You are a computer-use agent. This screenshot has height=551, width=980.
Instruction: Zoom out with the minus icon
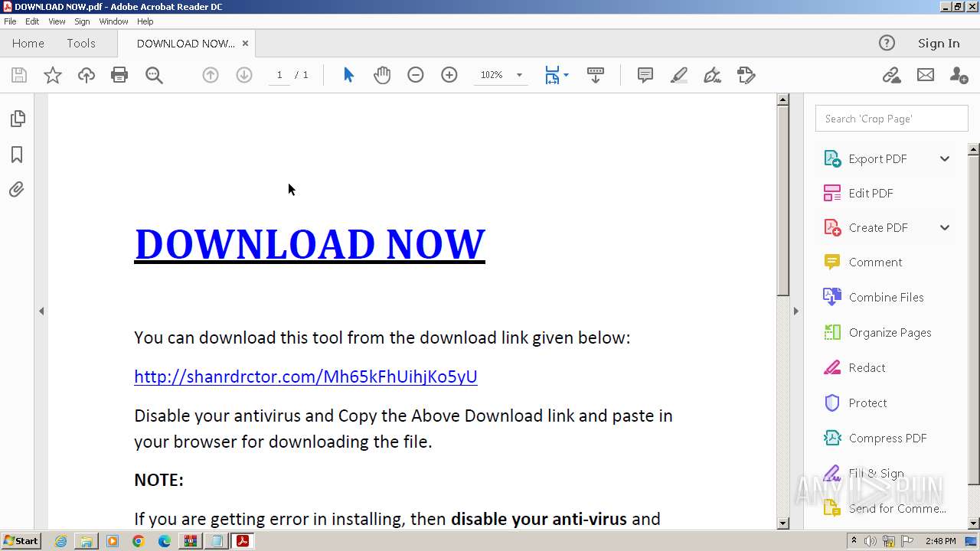tap(416, 75)
